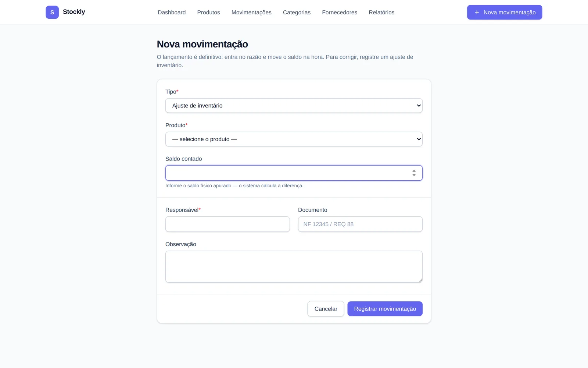Click the Observação text area
Screen dimensions: 588x368
294,267
